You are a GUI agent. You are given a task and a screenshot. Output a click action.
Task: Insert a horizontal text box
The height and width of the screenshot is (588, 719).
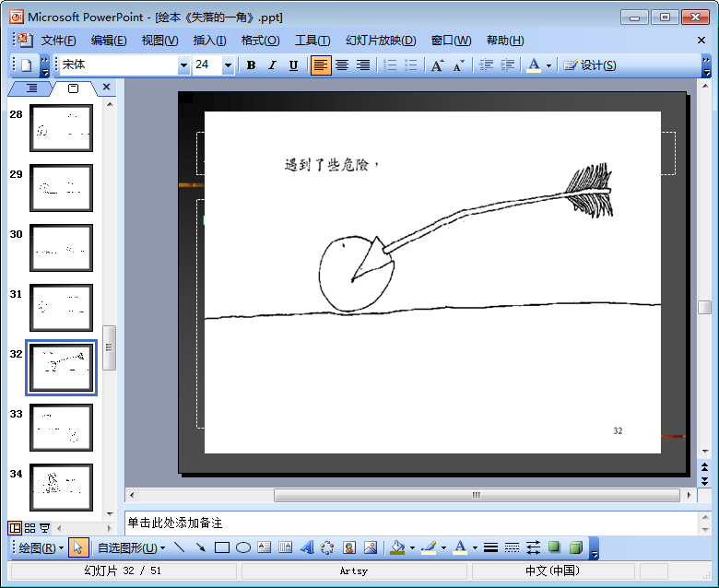265,547
